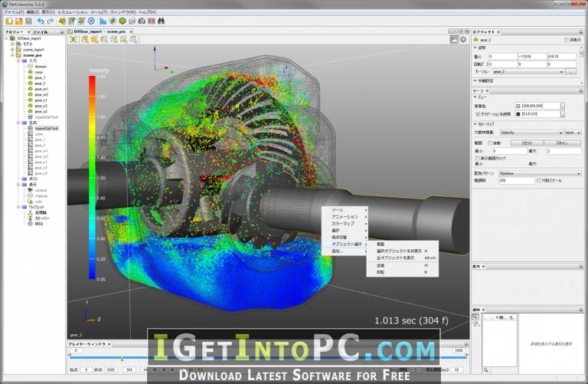Enable the 自動 range checkbox
Image resolution: width=588 pixels, height=384 pixels.
click(490, 143)
